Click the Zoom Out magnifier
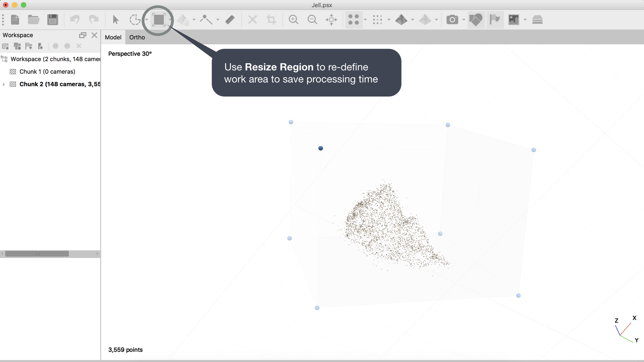644x362 pixels. pos(312,20)
